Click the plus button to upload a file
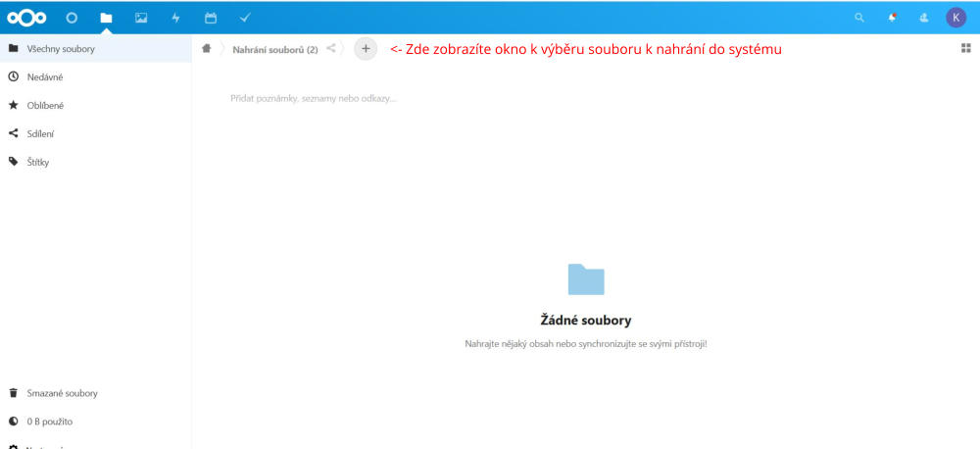This screenshot has height=449, width=980. [366, 48]
